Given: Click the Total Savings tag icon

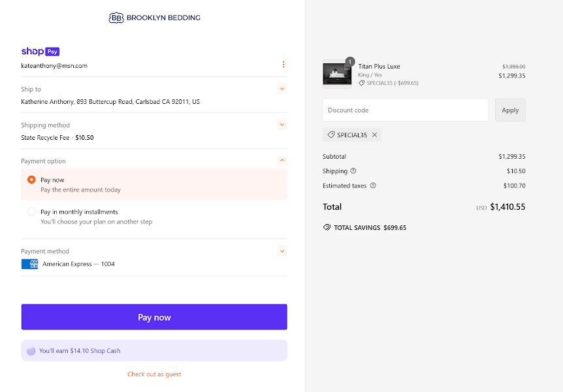Looking at the screenshot, I should pos(327,227).
